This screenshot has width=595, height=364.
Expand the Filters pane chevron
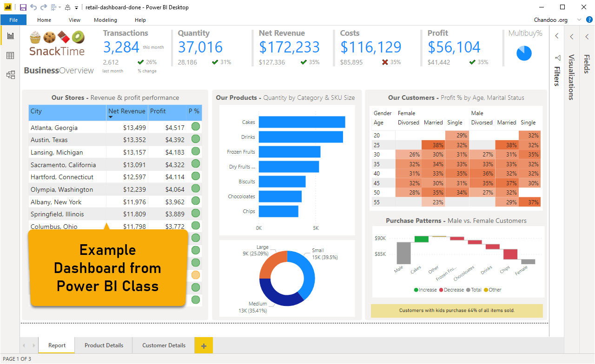[557, 37]
